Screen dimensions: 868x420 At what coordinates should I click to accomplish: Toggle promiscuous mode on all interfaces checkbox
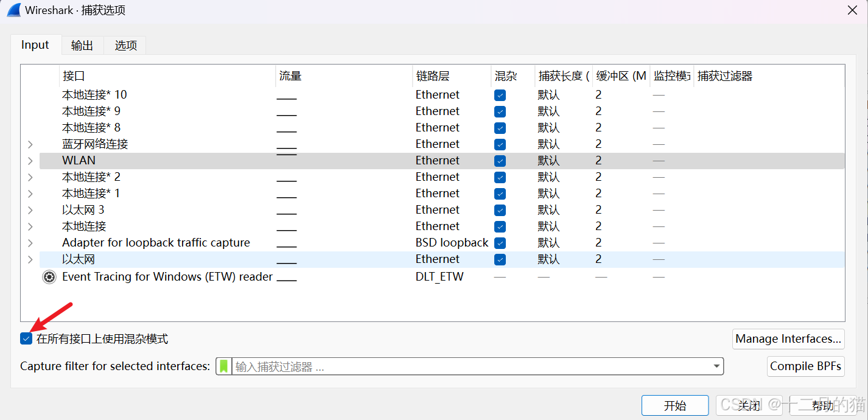coord(26,339)
